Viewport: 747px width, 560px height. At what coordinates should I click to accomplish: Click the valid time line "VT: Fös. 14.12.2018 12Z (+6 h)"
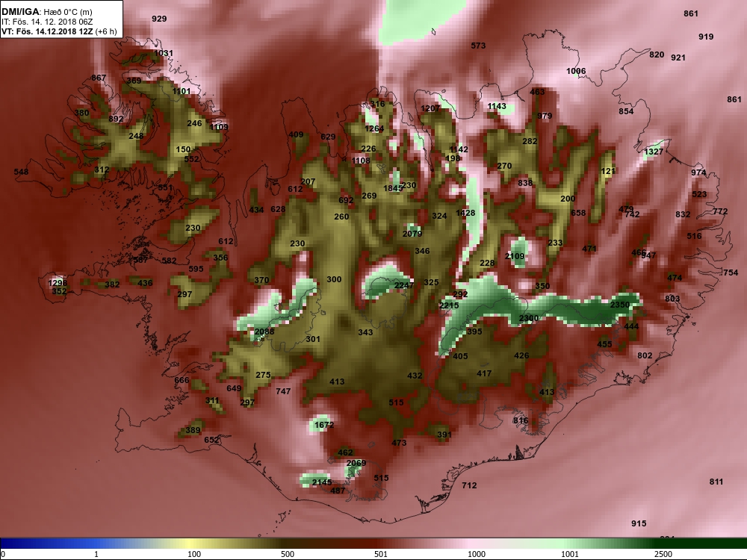[x=58, y=31]
